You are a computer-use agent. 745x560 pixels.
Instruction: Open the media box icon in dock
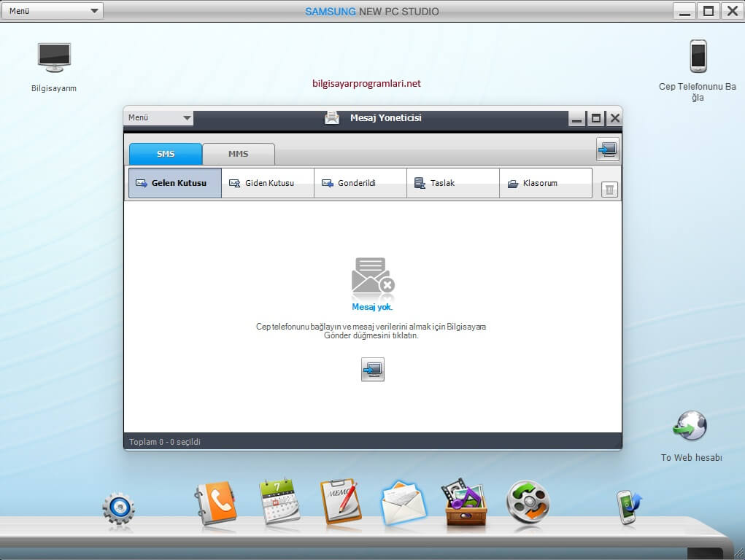click(465, 502)
